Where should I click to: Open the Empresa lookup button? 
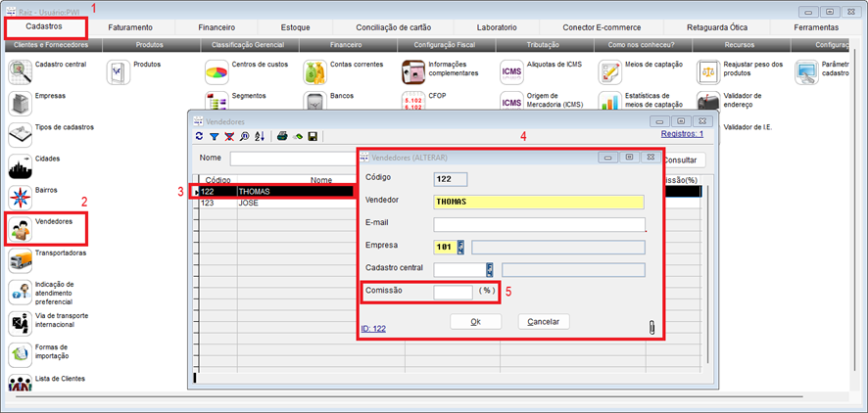[x=462, y=247]
